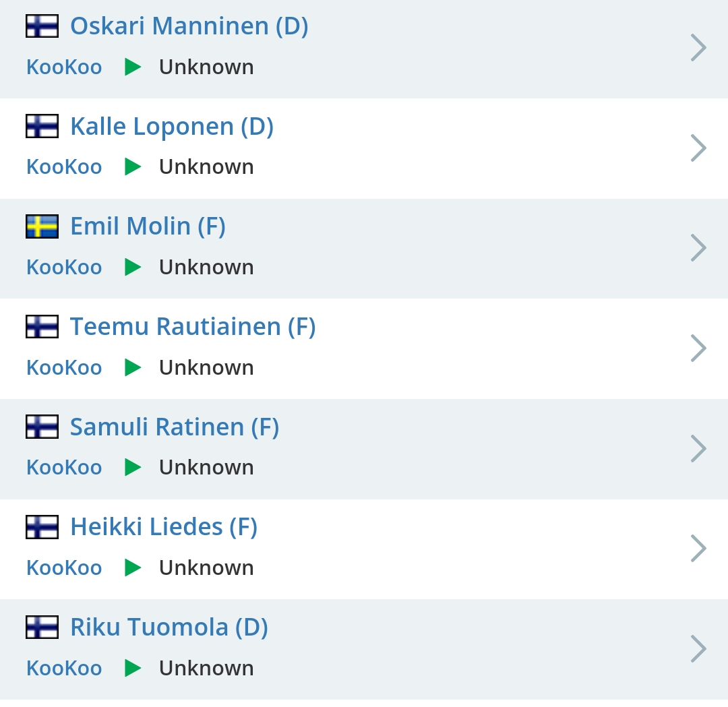Click the Finland flag beside Riku Tuomola
The height and width of the screenshot is (707, 728).
pos(42,627)
